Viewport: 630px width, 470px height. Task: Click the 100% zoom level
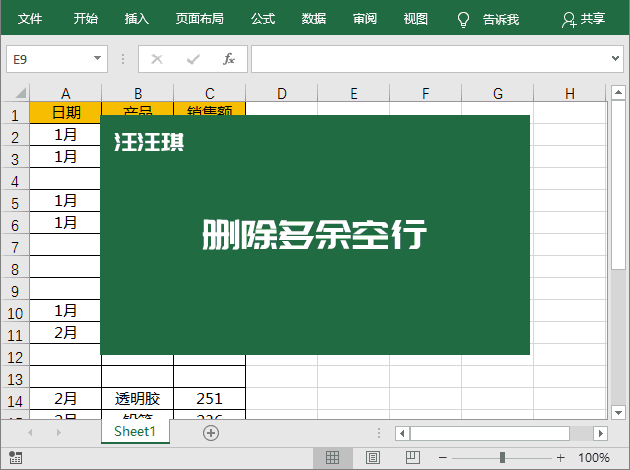coord(594,458)
